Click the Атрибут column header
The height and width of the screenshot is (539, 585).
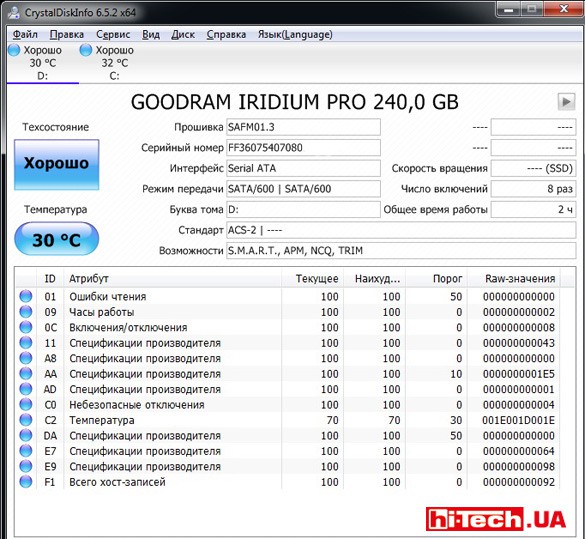[x=172, y=279]
